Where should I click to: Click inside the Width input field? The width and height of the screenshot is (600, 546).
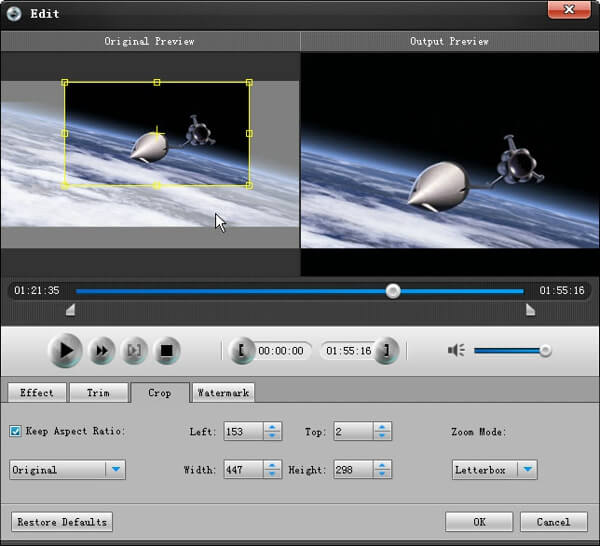pos(242,469)
